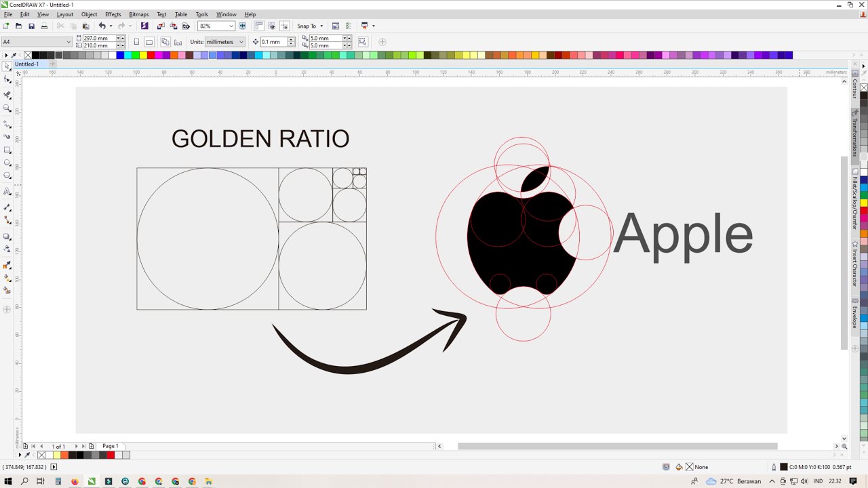
Task: Pick the blue swatch in top palette
Action: tap(120, 55)
